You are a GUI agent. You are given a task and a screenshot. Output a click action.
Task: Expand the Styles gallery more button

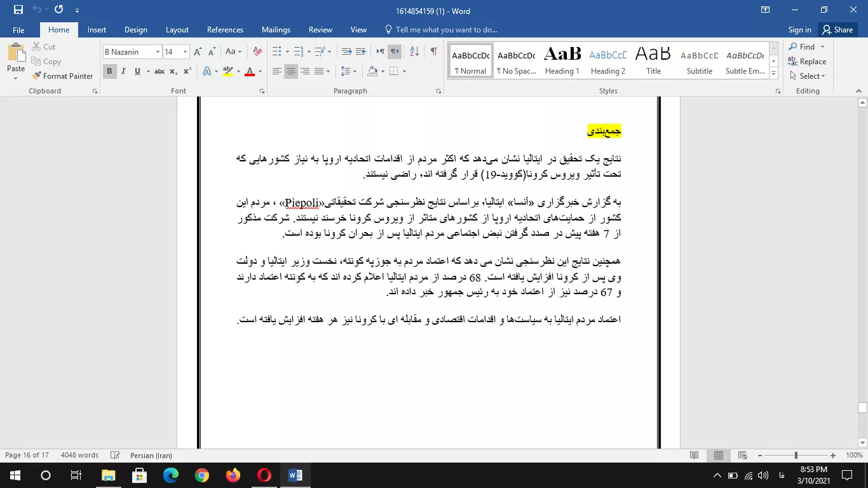(x=773, y=74)
